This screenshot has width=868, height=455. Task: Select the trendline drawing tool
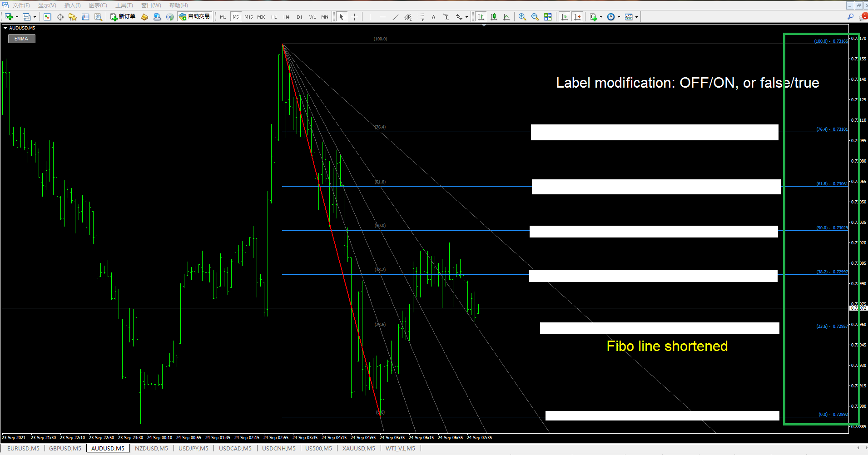(396, 17)
